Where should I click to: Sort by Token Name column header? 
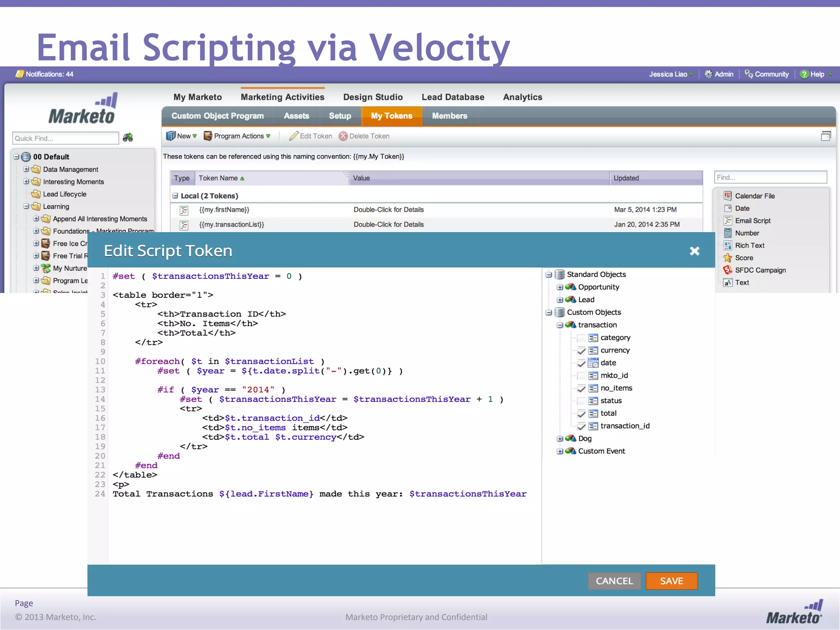coord(272,178)
